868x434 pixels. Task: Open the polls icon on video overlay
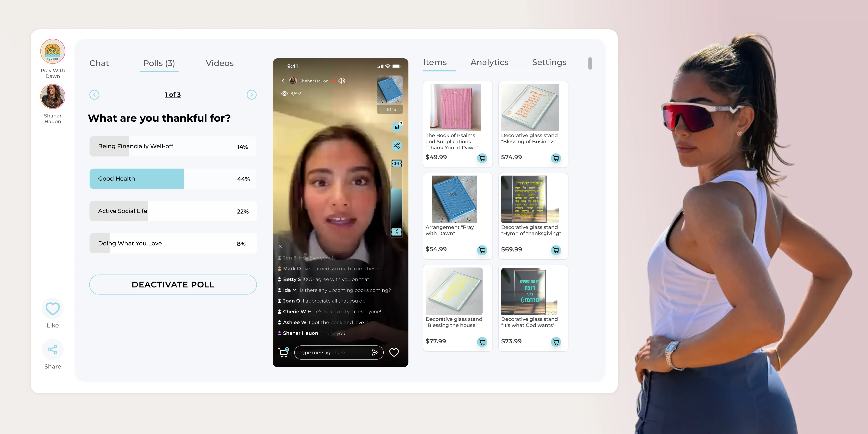pos(397,127)
